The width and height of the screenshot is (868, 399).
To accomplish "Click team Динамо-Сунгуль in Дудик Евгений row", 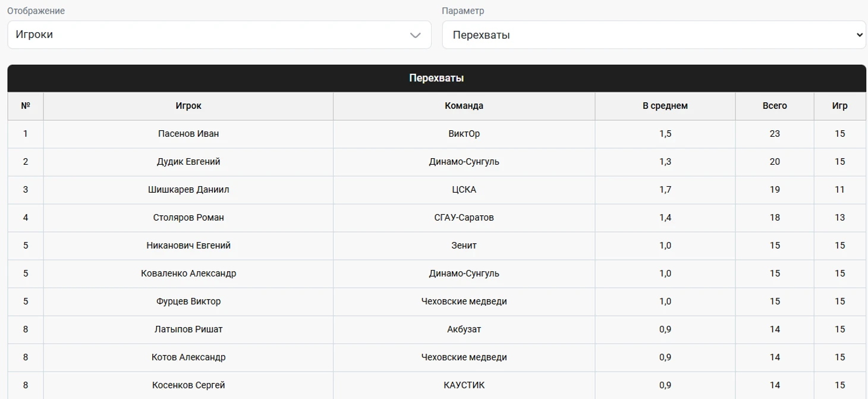I will [x=464, y=162].
